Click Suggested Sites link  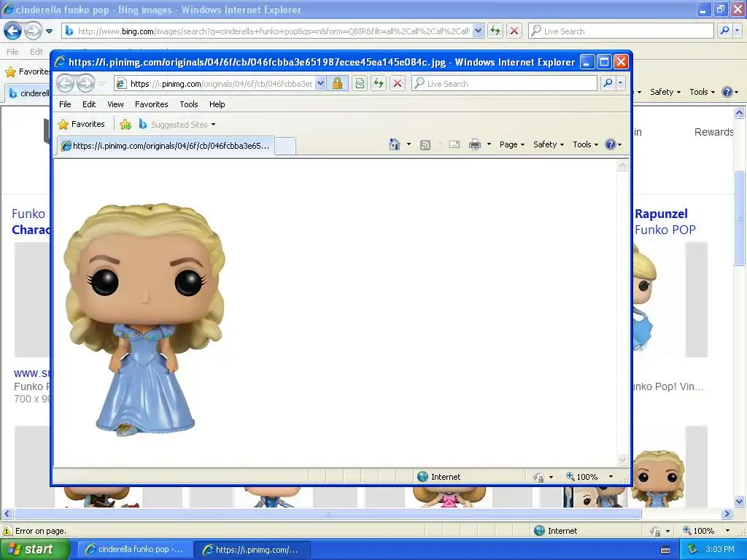179,124
